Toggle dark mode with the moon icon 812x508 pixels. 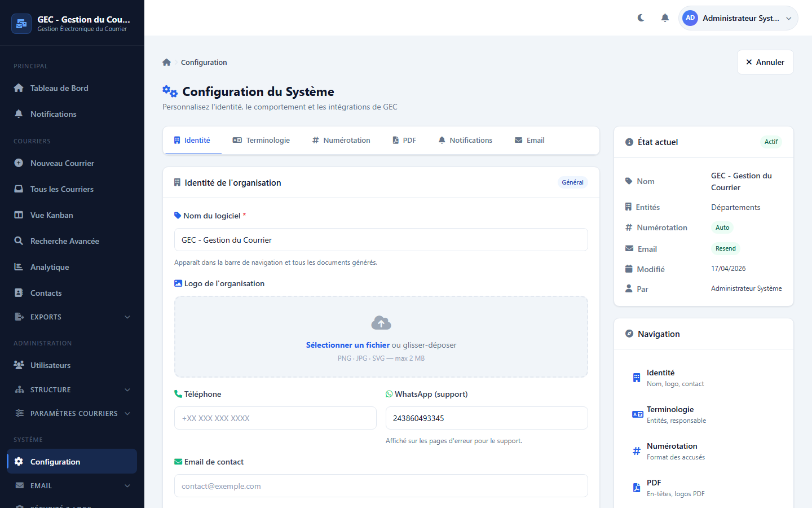[641, 18]
